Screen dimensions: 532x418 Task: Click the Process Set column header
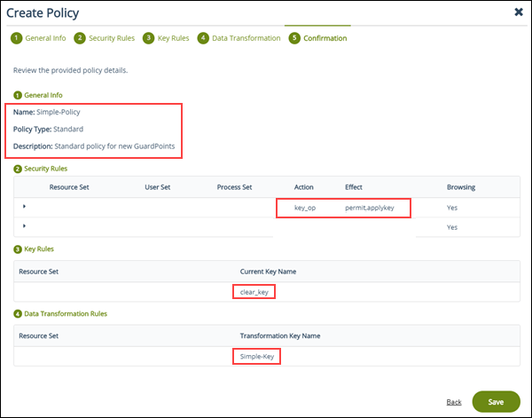click(234, 187)
